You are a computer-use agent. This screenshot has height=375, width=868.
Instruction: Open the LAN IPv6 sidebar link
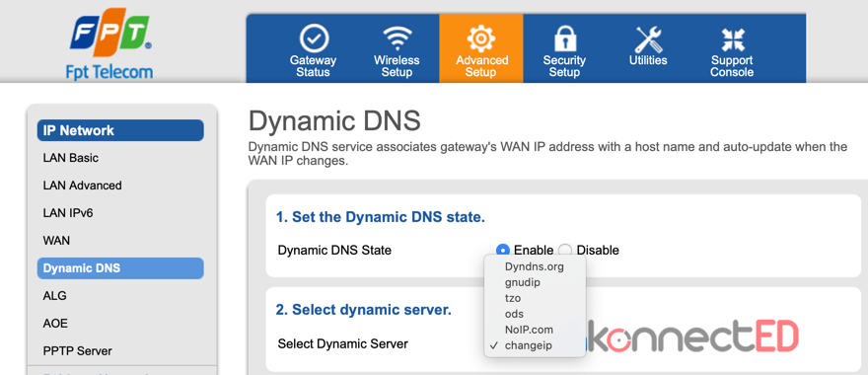68,213
